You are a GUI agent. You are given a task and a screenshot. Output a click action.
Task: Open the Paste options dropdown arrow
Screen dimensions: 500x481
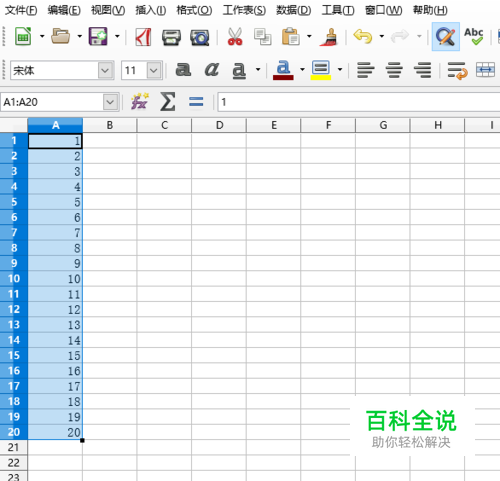click(309, 36)
